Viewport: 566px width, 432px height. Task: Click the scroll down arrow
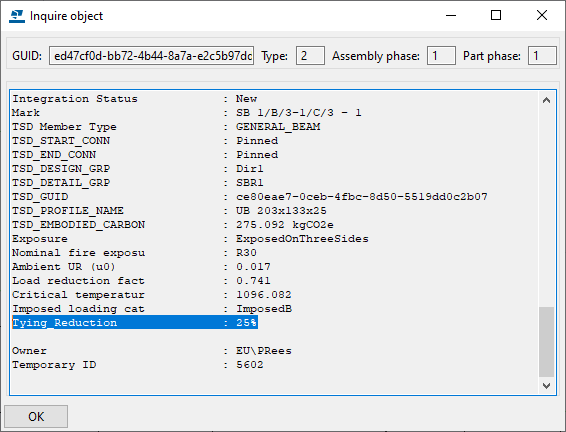pyautogui.click(x=547, y=386)
